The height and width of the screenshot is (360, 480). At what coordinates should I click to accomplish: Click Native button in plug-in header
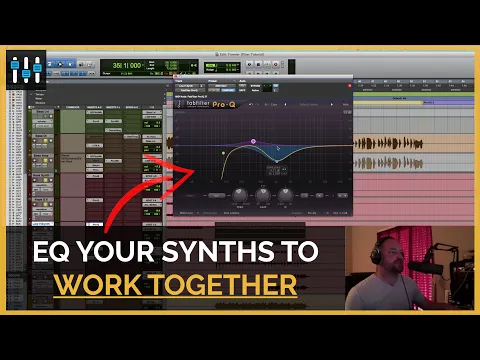(255, 90)
